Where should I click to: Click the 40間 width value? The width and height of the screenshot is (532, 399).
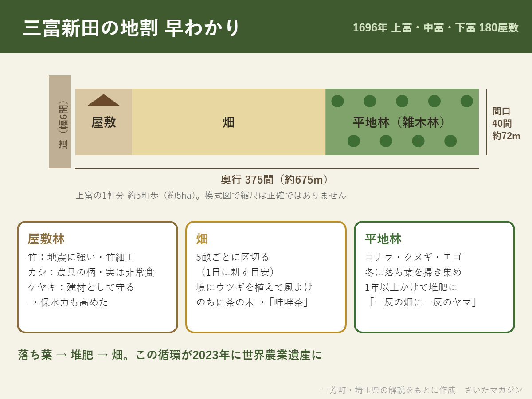pyautogui.click(x=501, y=124)
